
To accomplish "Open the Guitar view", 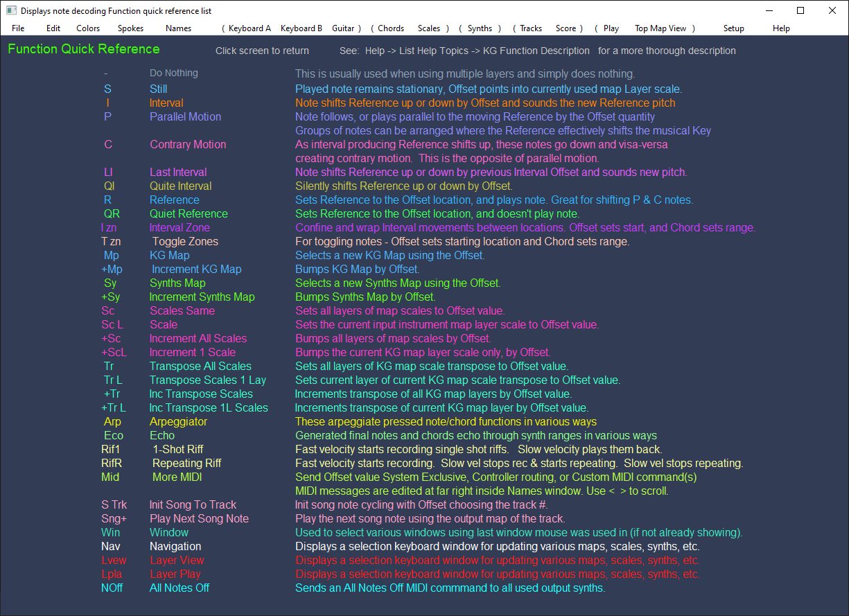I will coord(344,28).
